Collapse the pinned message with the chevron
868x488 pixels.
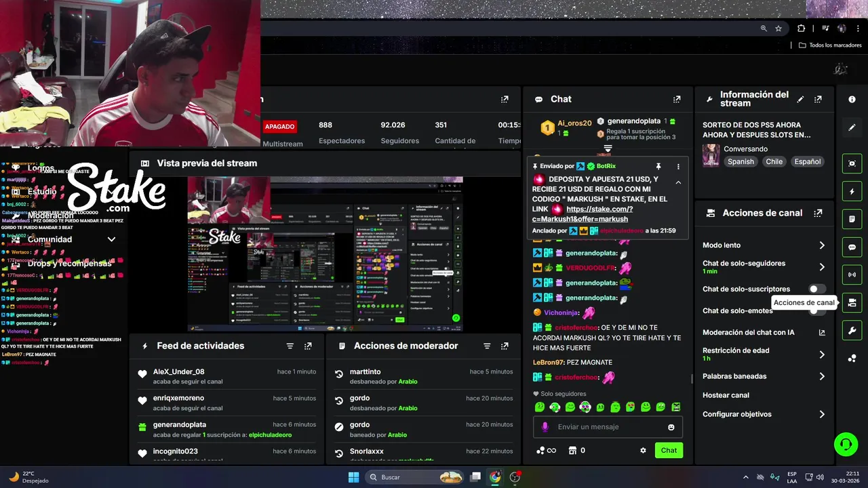point(678,182)
